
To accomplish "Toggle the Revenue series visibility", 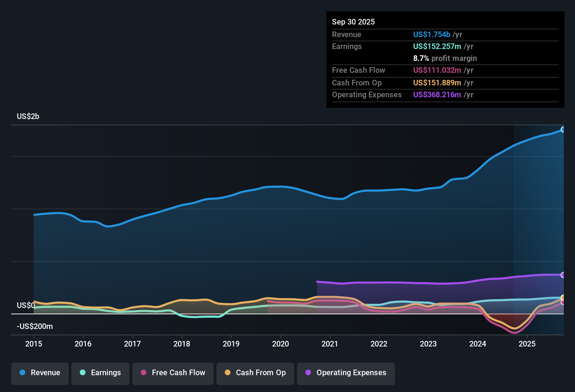I will pyautogui.click(x=40, y=373).
